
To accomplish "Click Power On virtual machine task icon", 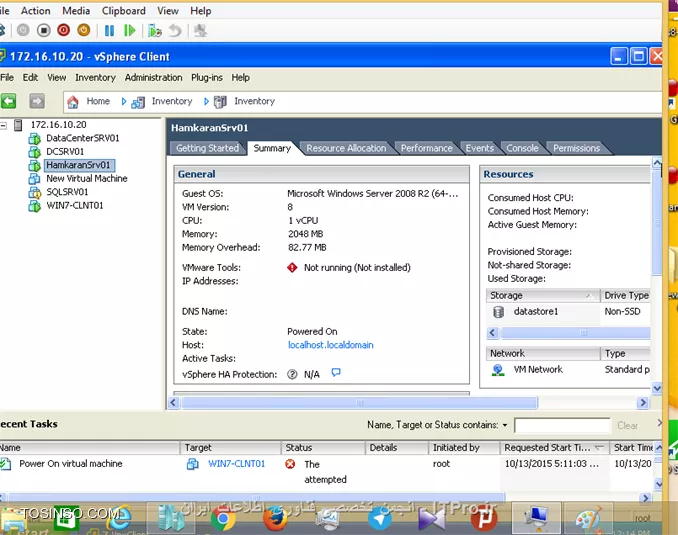I will (6, 464).
